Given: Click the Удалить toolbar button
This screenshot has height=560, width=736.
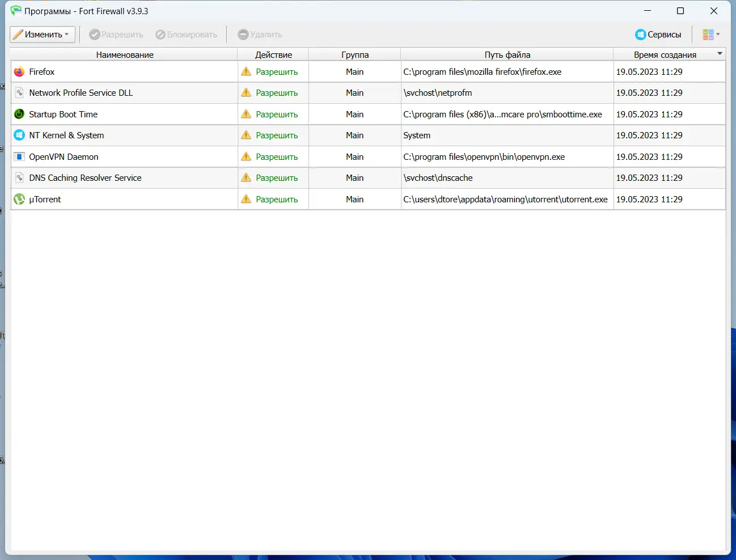Looking at the screenshot, I should 260,35.
